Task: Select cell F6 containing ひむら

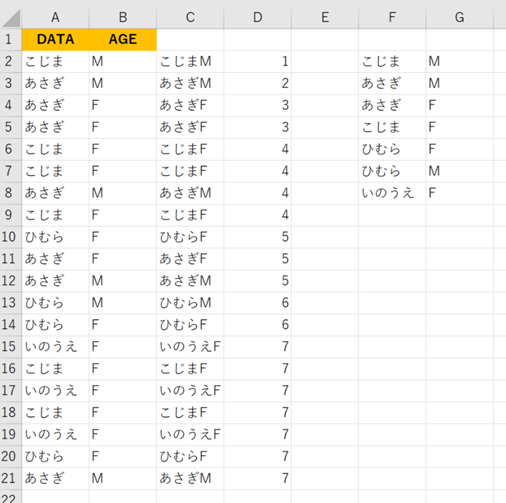Action: (x=392, y=149)
